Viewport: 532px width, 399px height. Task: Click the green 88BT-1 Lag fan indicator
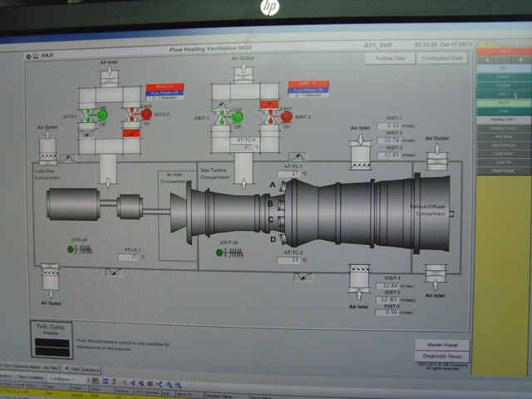point(237,117)
